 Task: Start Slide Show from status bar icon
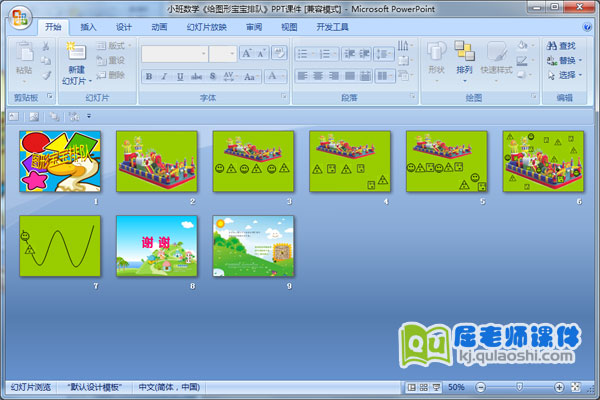tap(436, 387)
